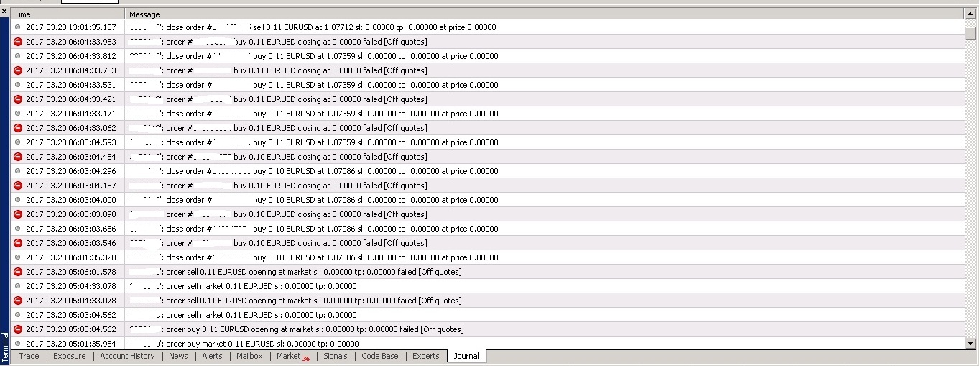Click the Message column header

click(x=545, y=14)
